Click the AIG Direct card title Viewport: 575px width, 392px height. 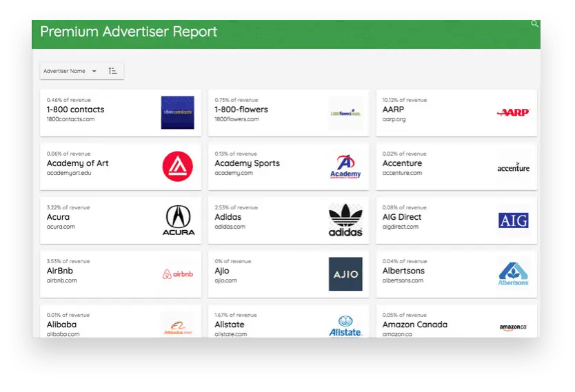[402, 217]
